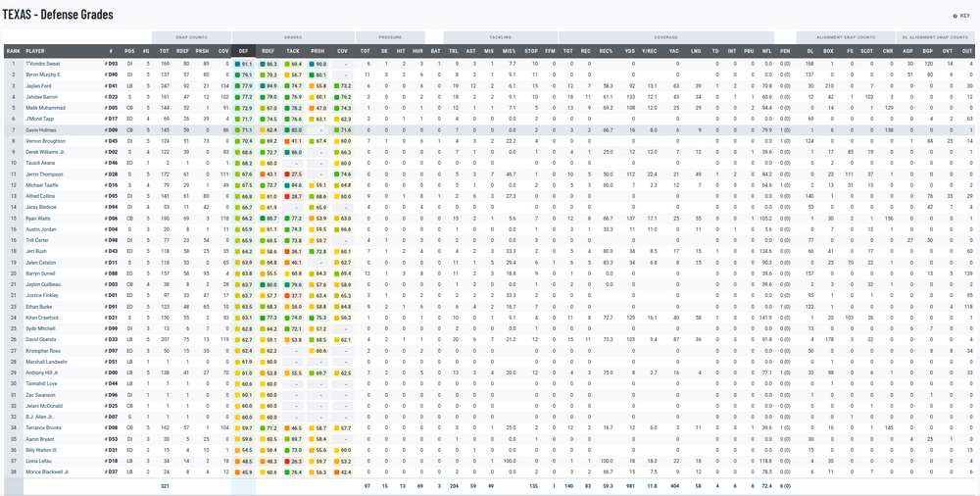Open Morice Blackwell Jr. player link
Image resolution: width=980 pixels, height=496 pixels.
coord(47,471)
